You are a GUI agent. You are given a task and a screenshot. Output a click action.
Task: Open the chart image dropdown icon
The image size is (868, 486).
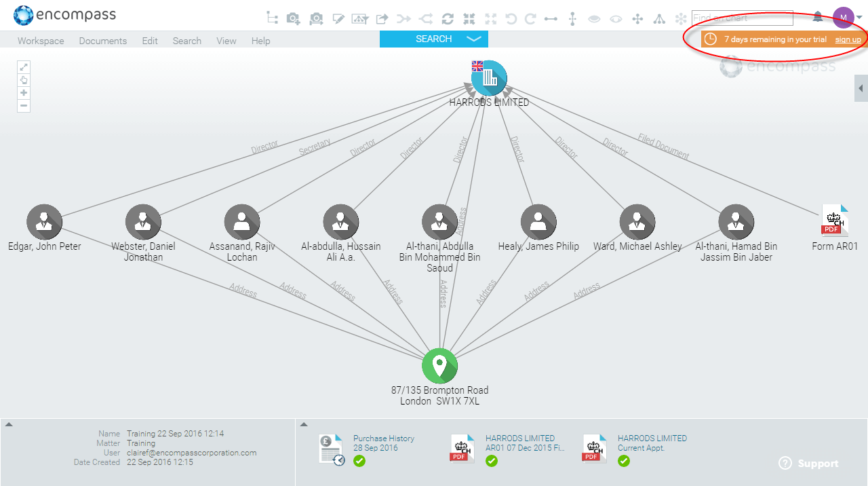(x=360, y=18)
